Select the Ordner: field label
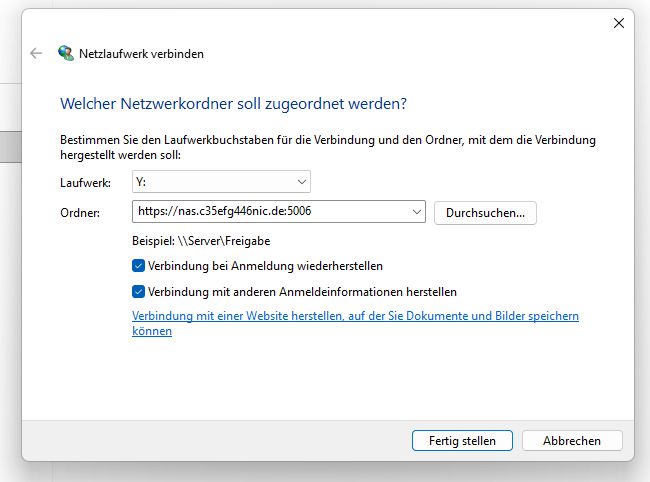Viewport: 650px width, 482px height. 80,213
